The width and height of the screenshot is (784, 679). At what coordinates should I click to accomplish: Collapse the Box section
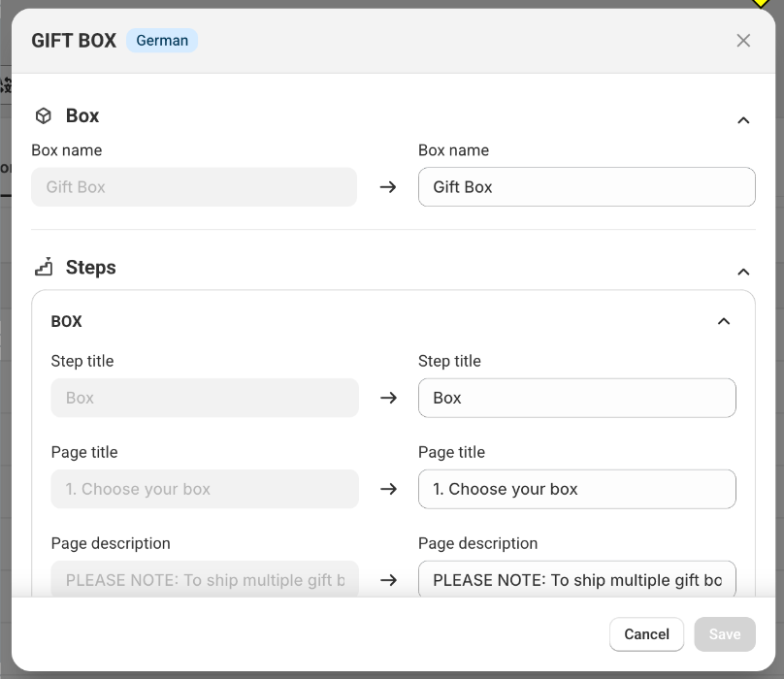[743, 120]
